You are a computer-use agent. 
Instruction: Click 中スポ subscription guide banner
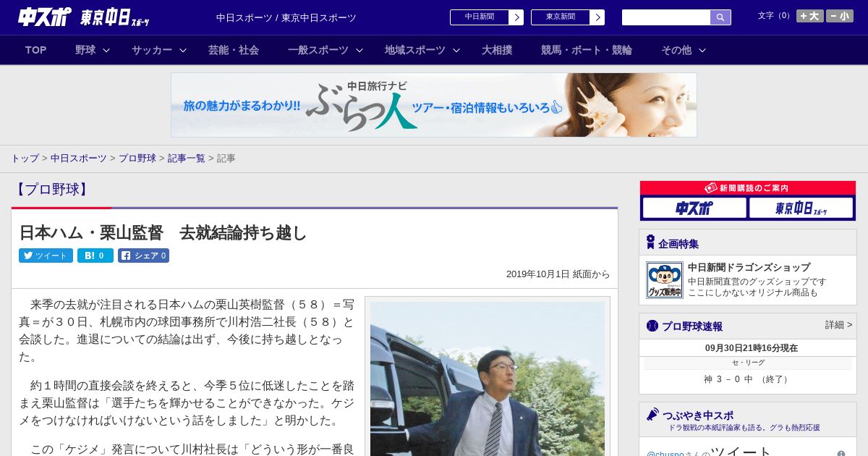[x=694, y=208]
